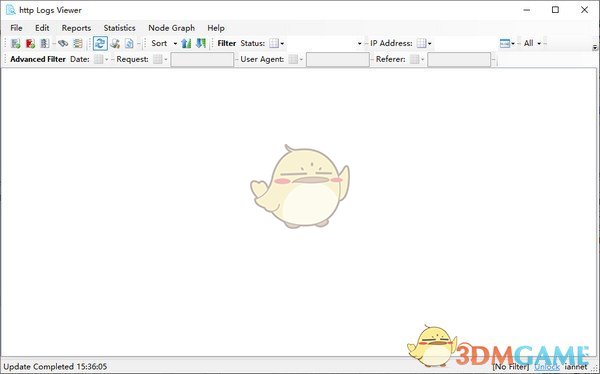600x374 pixels.
Task: Click the Unlock link in the status bar
Action: point(547,367)
